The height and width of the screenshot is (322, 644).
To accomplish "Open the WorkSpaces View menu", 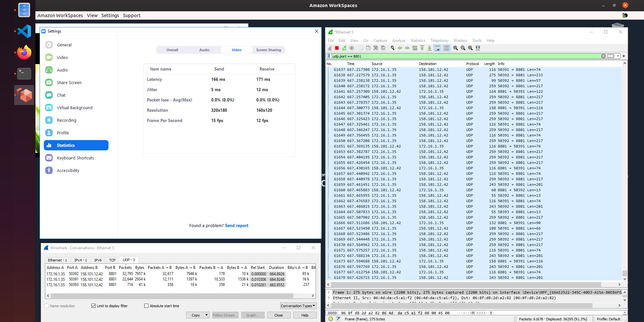I will [92, 15].
